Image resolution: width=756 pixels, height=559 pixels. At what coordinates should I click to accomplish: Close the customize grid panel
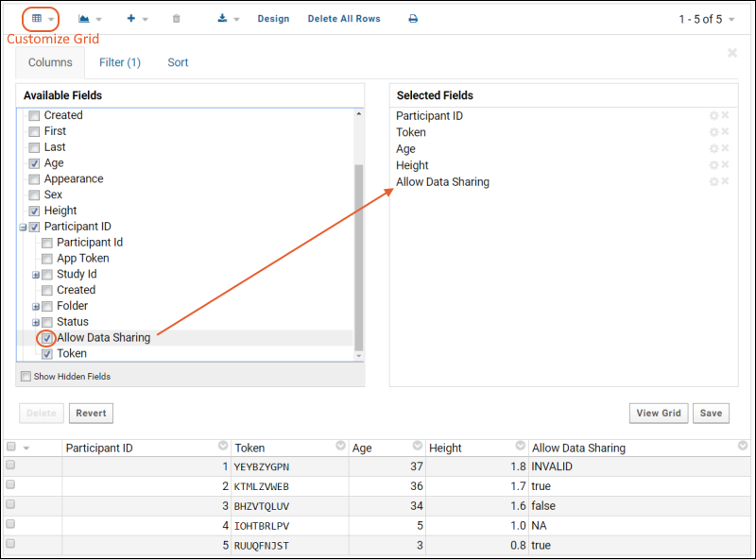(x=731, y=53)
